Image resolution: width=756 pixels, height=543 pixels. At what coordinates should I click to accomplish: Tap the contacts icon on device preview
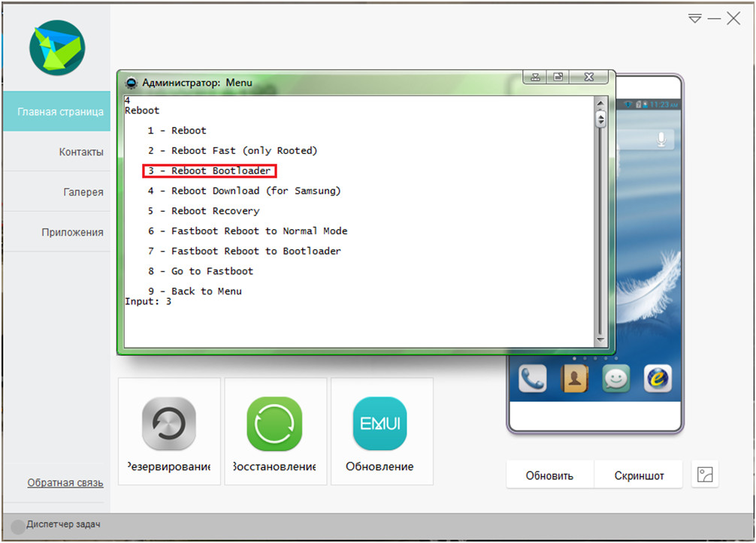tap(574, 379)
